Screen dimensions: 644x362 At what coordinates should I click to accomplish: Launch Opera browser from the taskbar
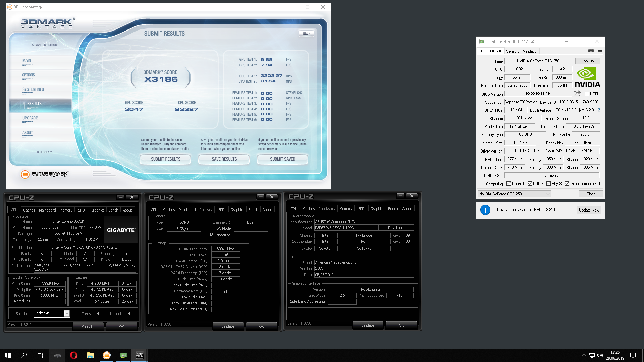[74, 355]
